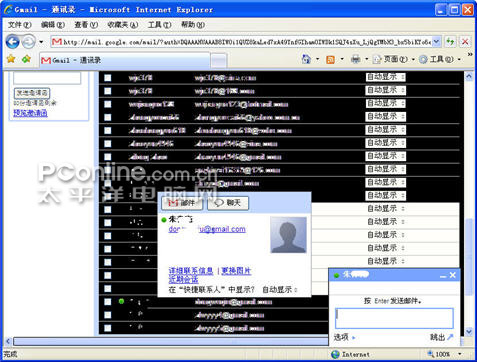The width and height of the screenshot is (477, 362).
Task: Tick checkbox for the hotmail.com contact row
Action: (x=107, y=104)
